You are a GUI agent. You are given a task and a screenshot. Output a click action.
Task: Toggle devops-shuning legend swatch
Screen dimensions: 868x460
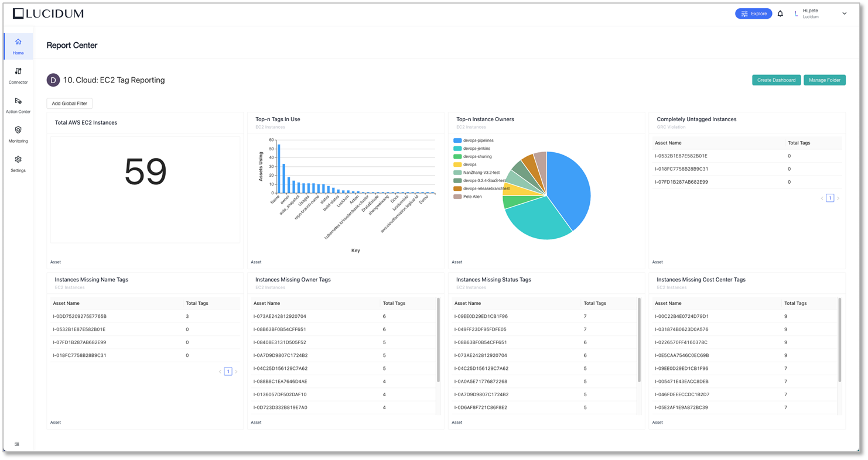point(457,157)
